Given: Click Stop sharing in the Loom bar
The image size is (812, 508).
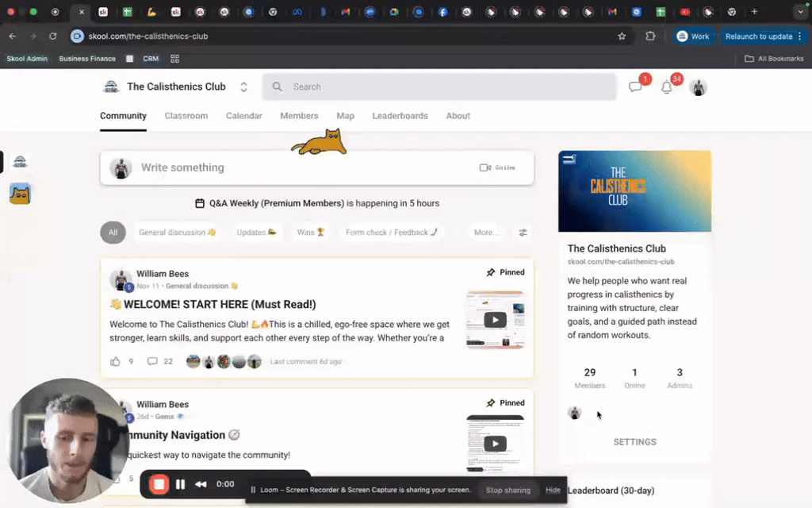Looking at the screenshot, I should 508,490.
